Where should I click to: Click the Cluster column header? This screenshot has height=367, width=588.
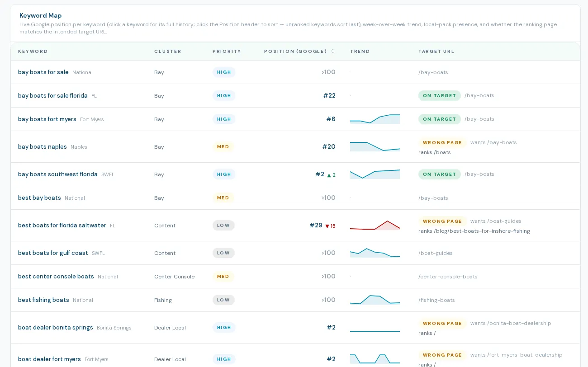coord(168,51)
